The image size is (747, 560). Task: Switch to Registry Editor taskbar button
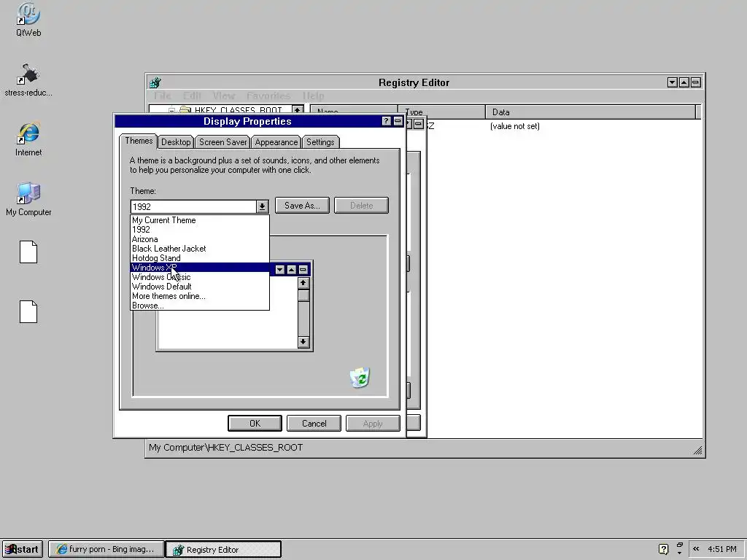click(x=223, y=549)
